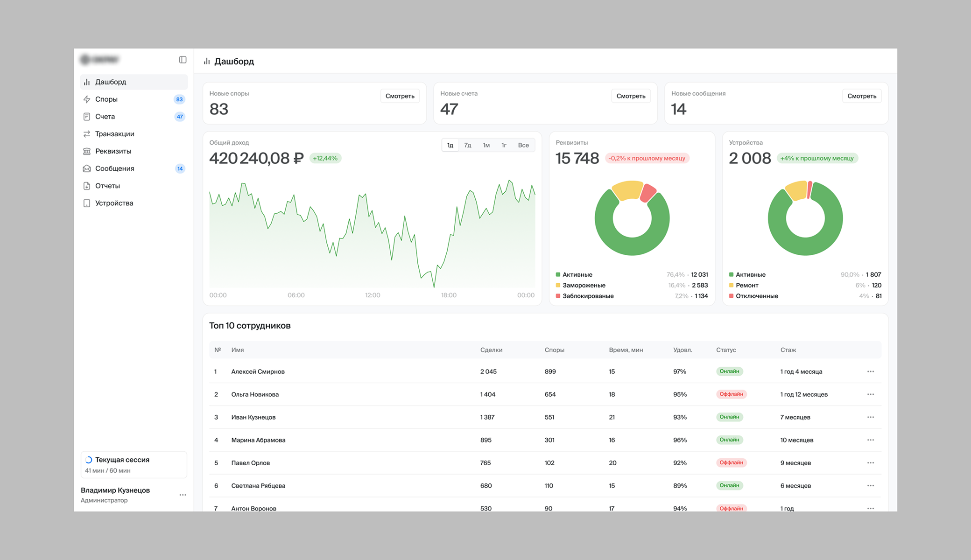Open Транзакции via its arrows icon
This screenshot has width=971, height=560.
87,134
